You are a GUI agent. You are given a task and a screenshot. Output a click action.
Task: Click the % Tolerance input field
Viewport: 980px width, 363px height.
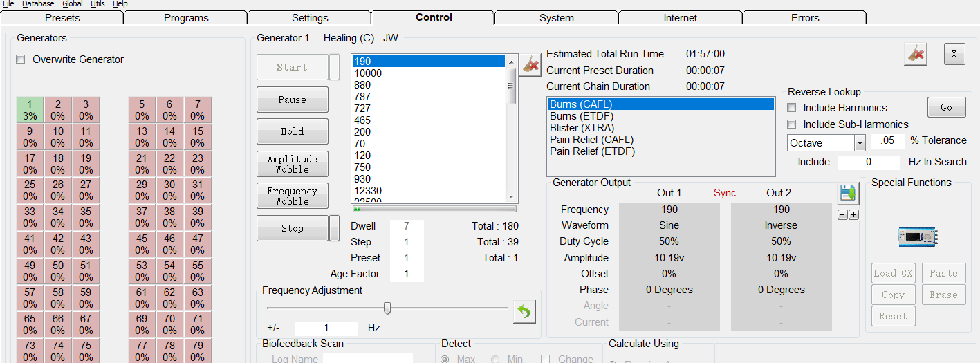coord(887,141)
